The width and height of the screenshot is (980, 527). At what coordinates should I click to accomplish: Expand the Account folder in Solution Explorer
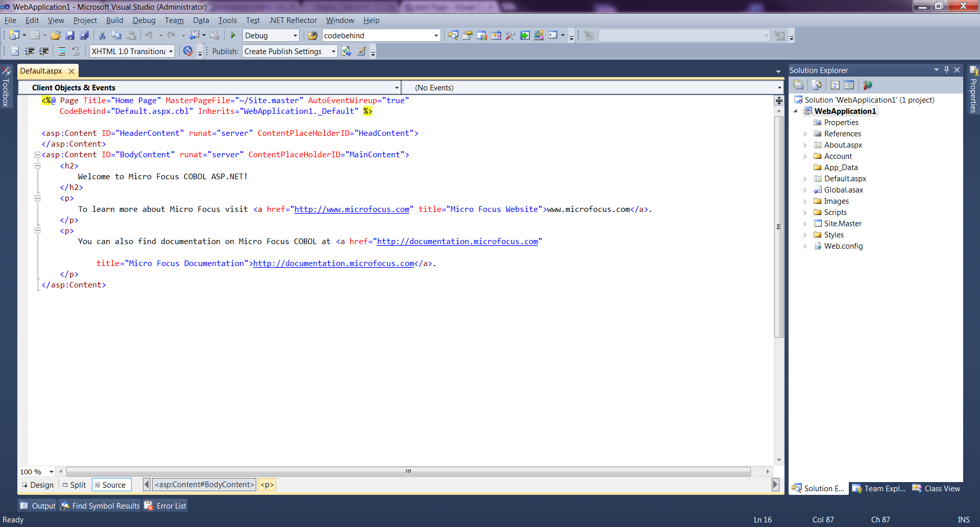pyautogui.click(x=805, y=156)
